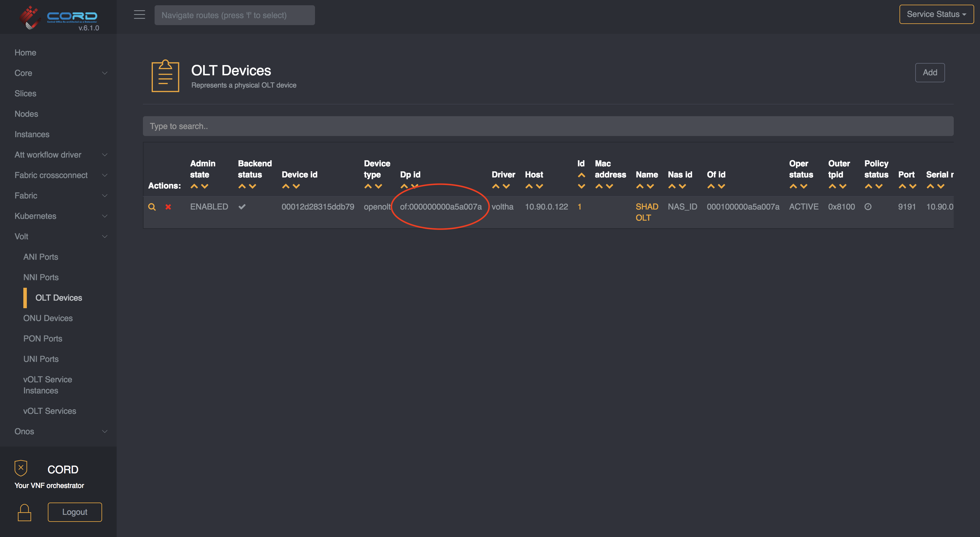Click the Logout button
The width and height of the screenshot is (980, 537).
75,512
